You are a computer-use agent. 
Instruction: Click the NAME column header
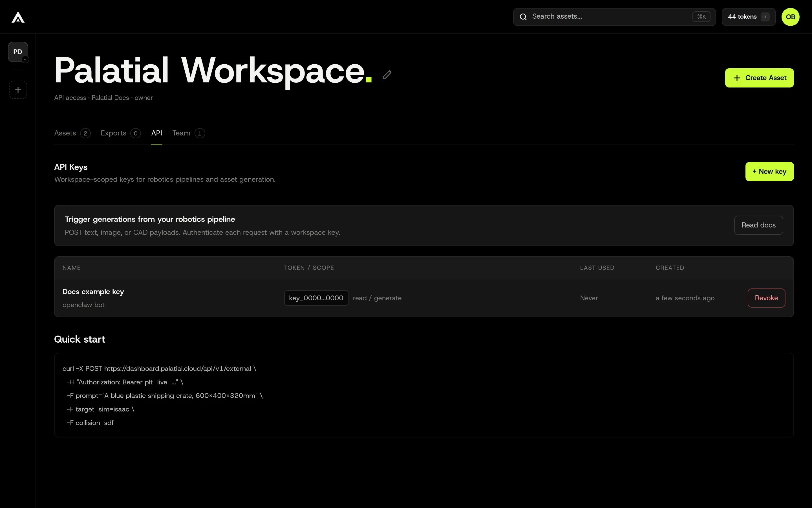coord(71,268)
